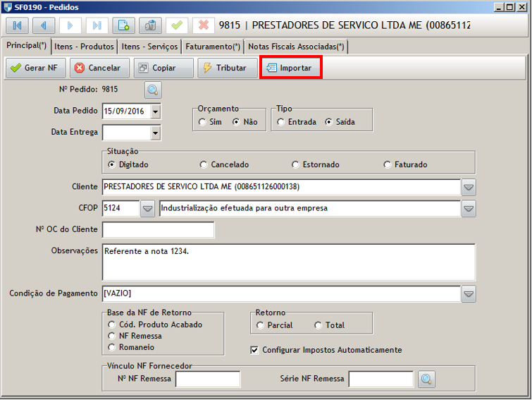Go to the previous record
The width and height of the screenshot is (532, 400).
point(43,26)
